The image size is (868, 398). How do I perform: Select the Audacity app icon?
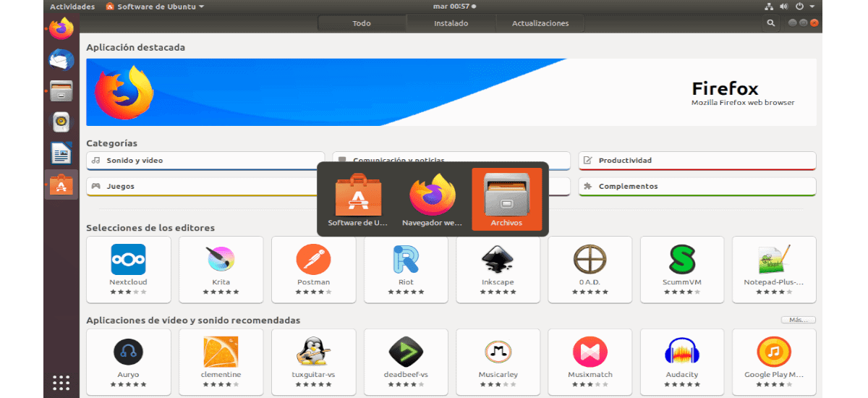(x=682, y=352)
